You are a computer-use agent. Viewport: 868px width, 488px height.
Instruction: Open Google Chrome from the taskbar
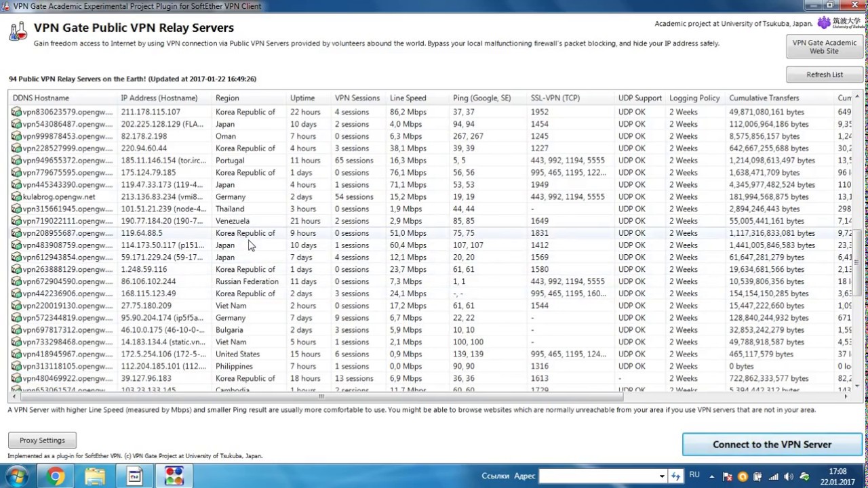(x=56, y=476)
